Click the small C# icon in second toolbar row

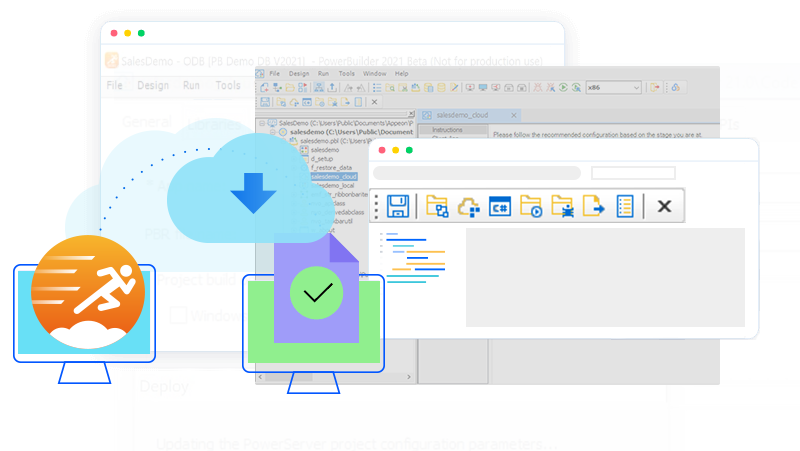pos(307,102)
